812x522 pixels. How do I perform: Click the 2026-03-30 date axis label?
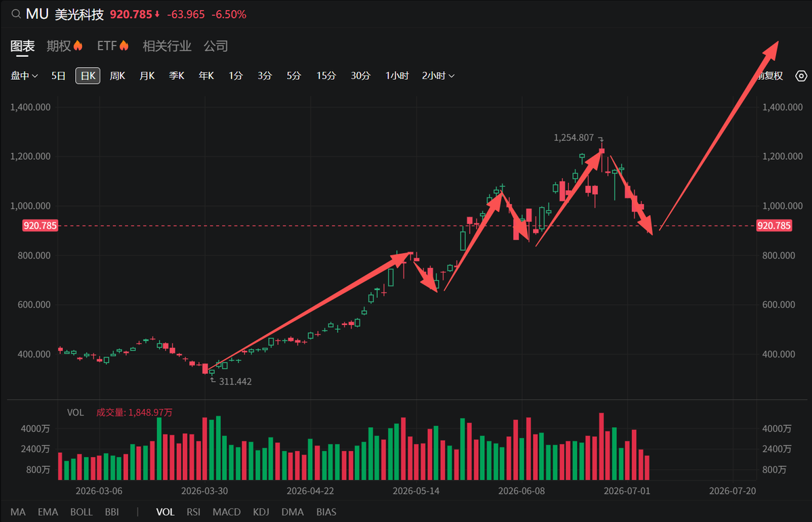(x=205, y=490)
